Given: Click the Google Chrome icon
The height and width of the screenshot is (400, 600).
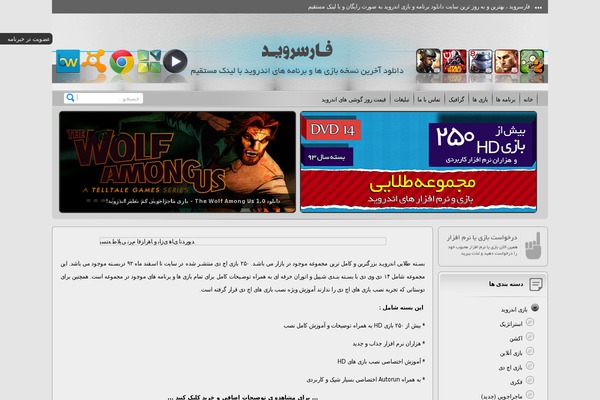Looking at the screenshot, I should click(122, 61).
